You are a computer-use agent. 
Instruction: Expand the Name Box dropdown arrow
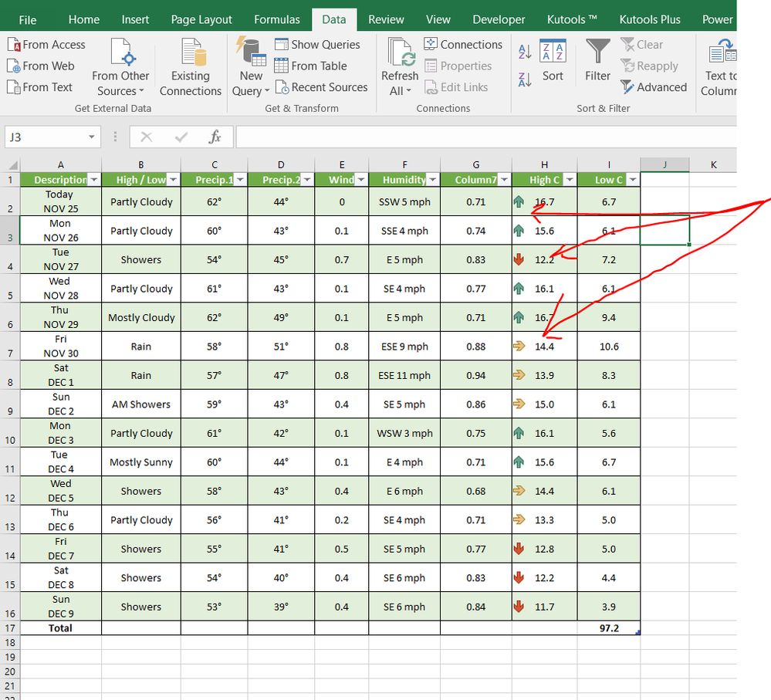point(92,137)
